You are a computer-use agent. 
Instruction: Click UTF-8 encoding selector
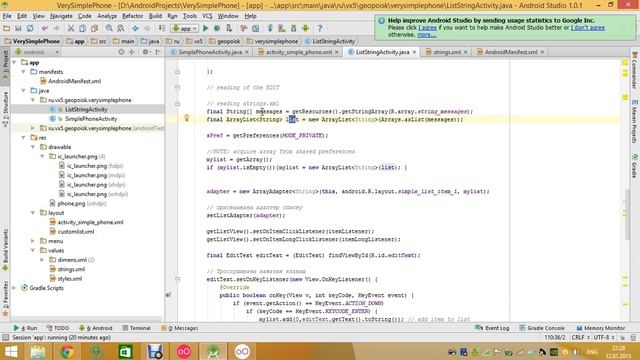coord(604,338)
